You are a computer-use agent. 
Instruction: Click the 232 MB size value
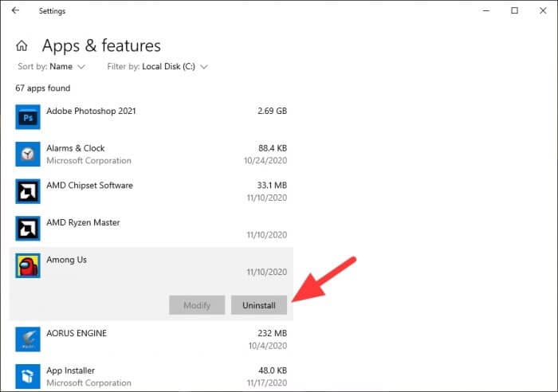tap(273, 333)
